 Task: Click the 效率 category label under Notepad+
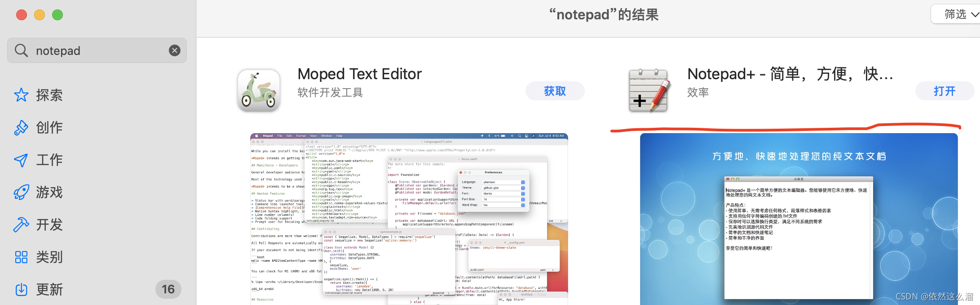point(698,93)
